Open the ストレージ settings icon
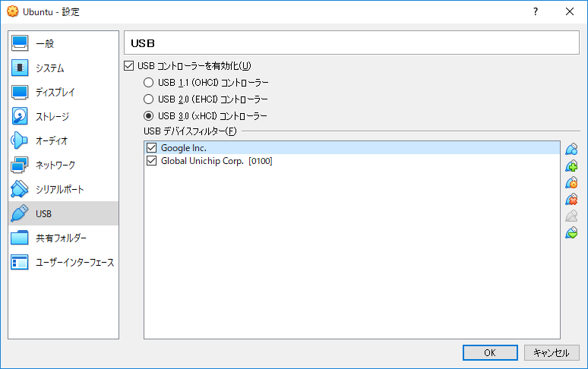Viewport: 588px width, 369px height. pos(20,116)
